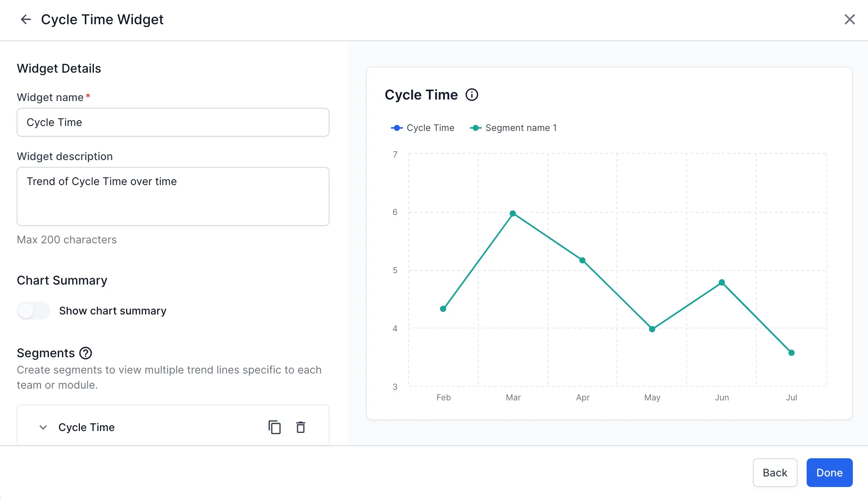Select Segment name 1 legend label

pos(521,128)
